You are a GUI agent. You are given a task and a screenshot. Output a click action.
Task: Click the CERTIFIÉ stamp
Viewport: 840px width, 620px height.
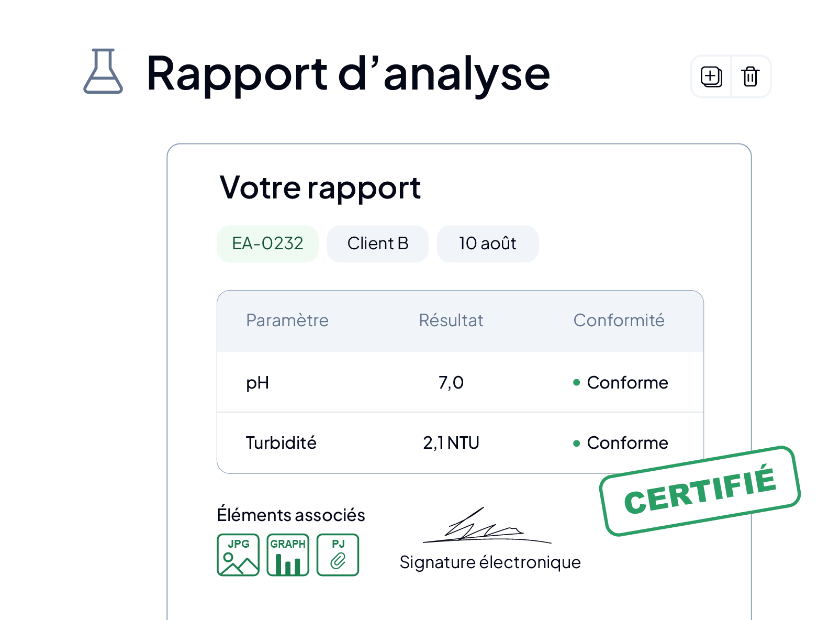(x=700, y=491)
